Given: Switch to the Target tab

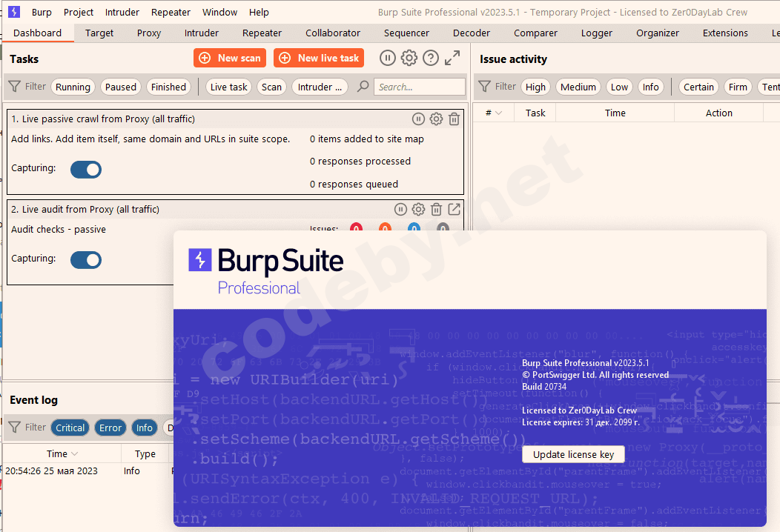Looking at the screenshot, I should coord(99,33).
